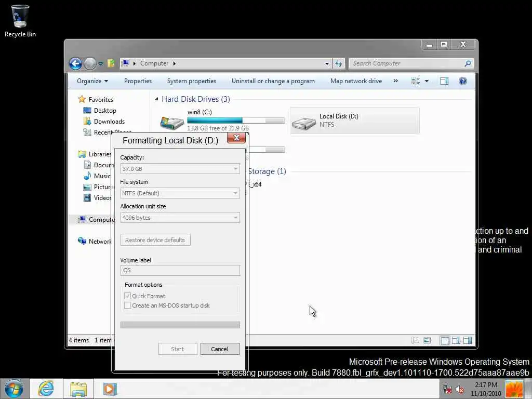
Task: Choose Uninstall or change a program
Action: click(x=273, y=81)
